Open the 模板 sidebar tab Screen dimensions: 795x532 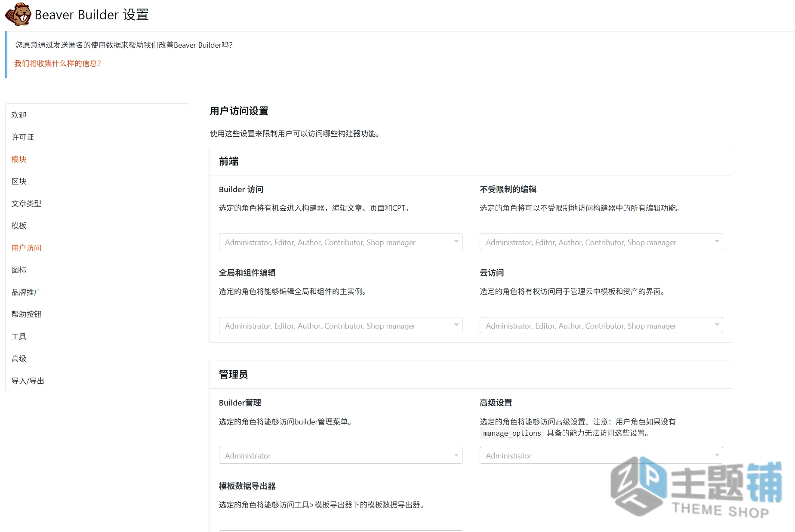[19, 225]
